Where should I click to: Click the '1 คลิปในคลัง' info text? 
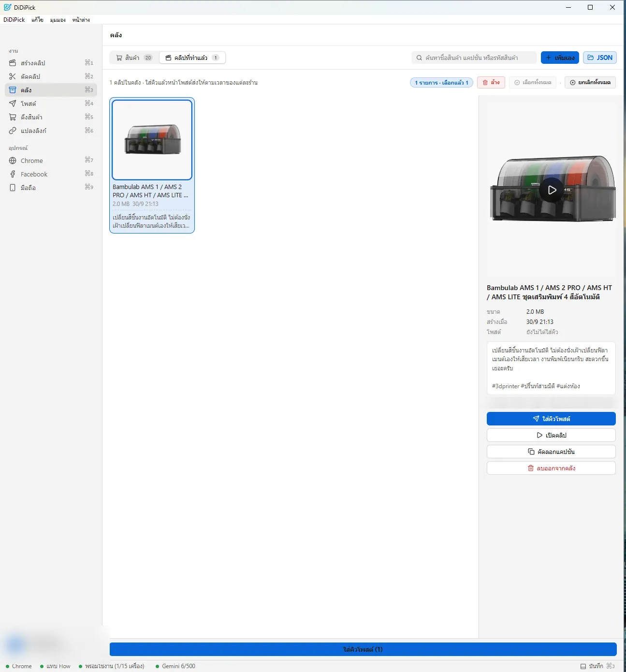click(x=125, y=83)
